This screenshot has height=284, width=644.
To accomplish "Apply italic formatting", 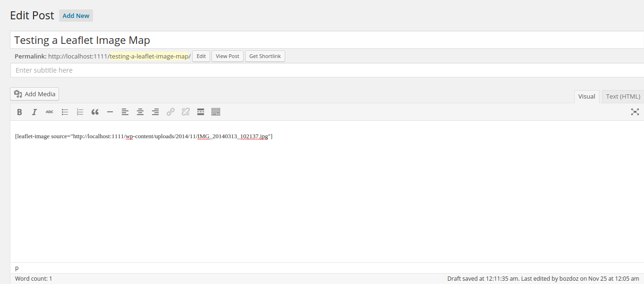I will coord(34,112).
